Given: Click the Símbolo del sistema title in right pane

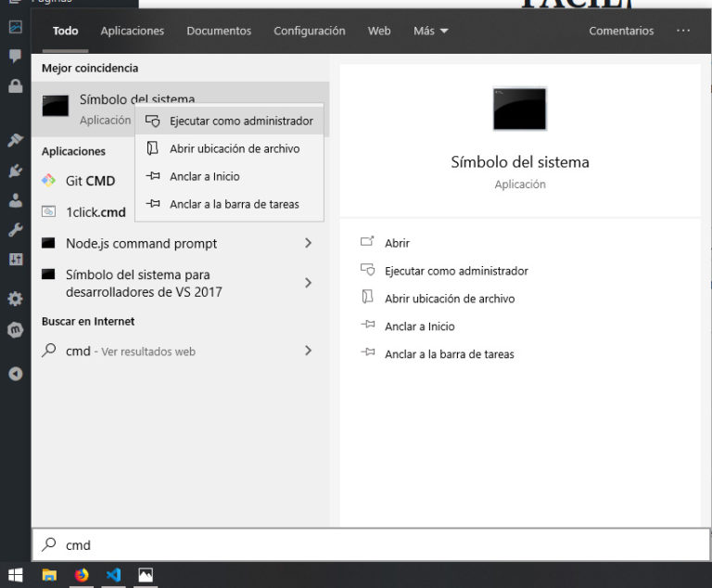Looking at the screenshot, I should [x=520, y=162].
